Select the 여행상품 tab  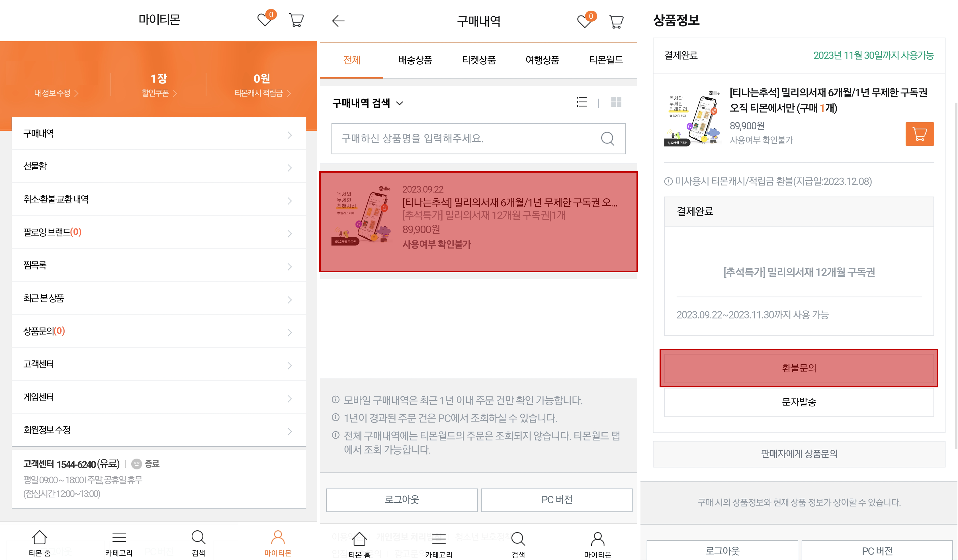point(543,60)
